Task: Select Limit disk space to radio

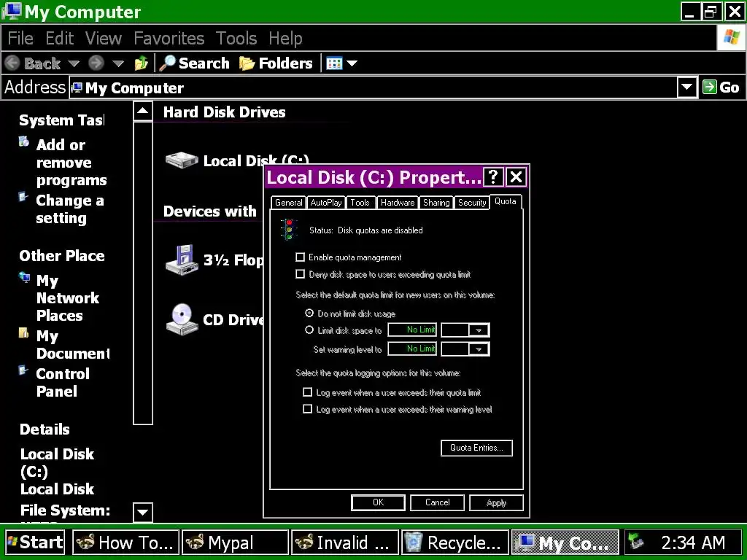Action: (309, 330)
